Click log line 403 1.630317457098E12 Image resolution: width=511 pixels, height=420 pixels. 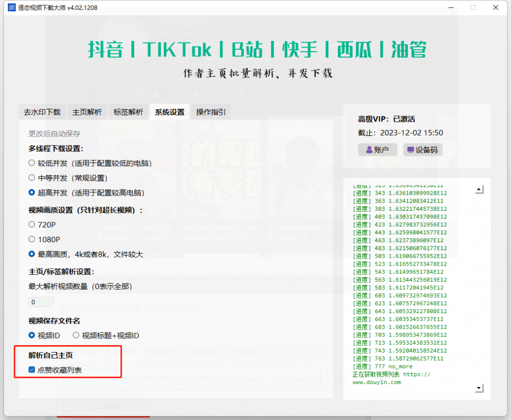tap(400, 217)
